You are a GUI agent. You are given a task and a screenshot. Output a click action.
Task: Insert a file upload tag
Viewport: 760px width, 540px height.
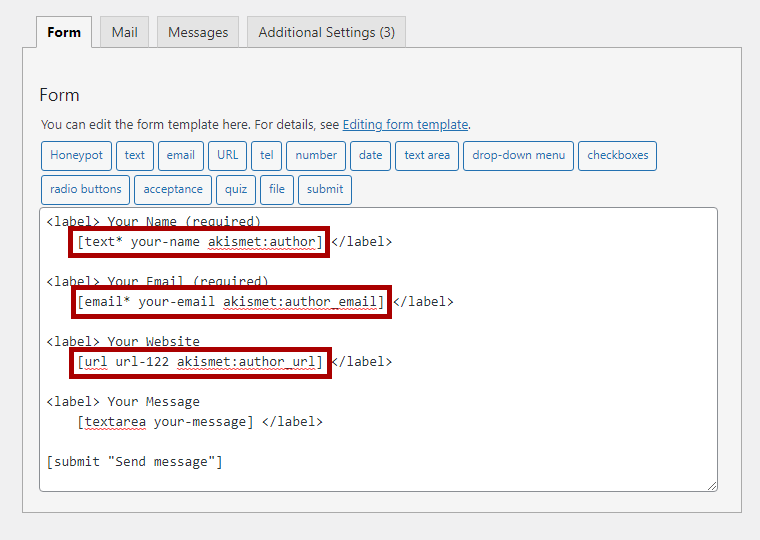coord(277,190)
